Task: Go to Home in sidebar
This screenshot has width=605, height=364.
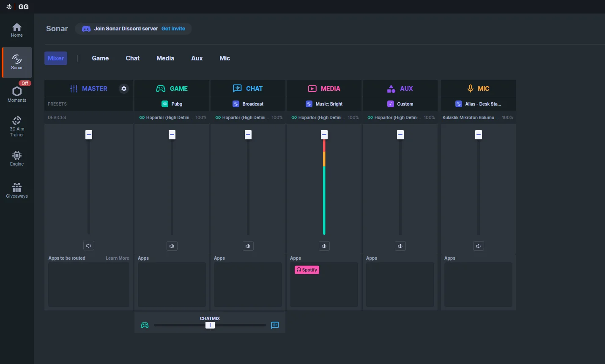Action: point(17,30)
